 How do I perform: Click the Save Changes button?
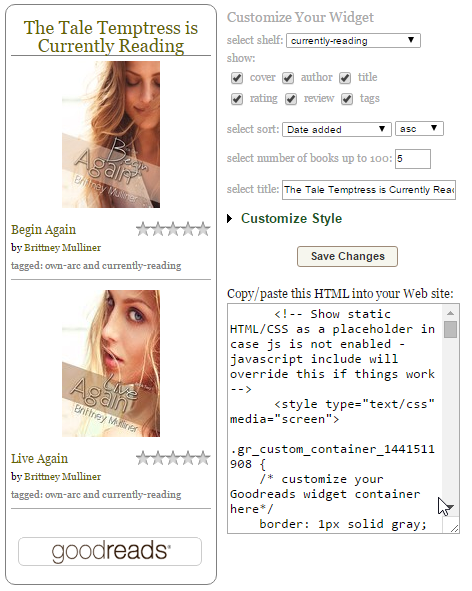tap(347, 256)
